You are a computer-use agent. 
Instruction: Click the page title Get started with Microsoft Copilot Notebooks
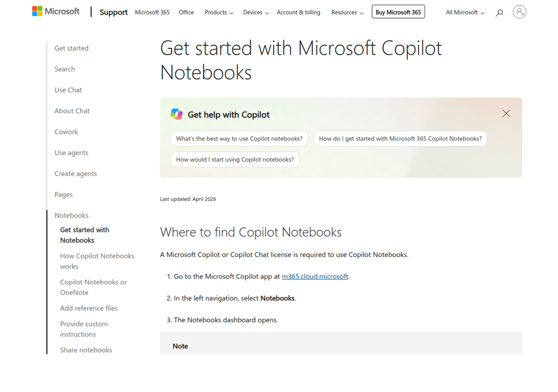[301, 60]
